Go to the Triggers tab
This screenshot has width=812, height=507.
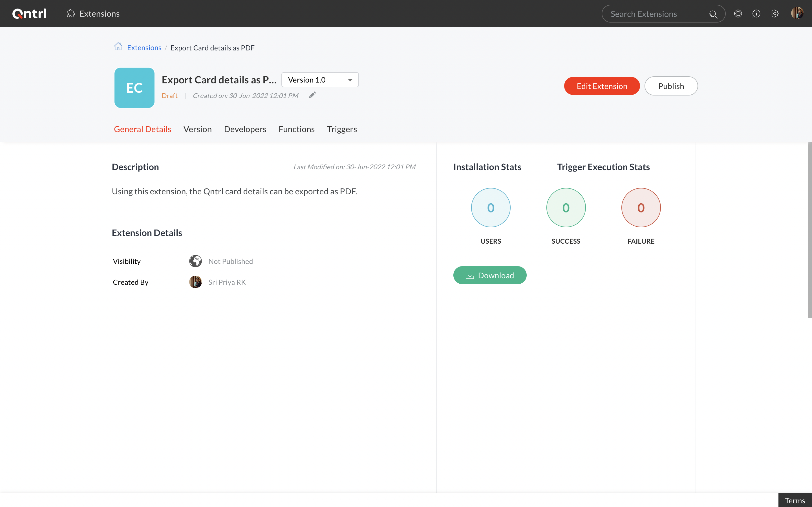click(x=342, y=129)
